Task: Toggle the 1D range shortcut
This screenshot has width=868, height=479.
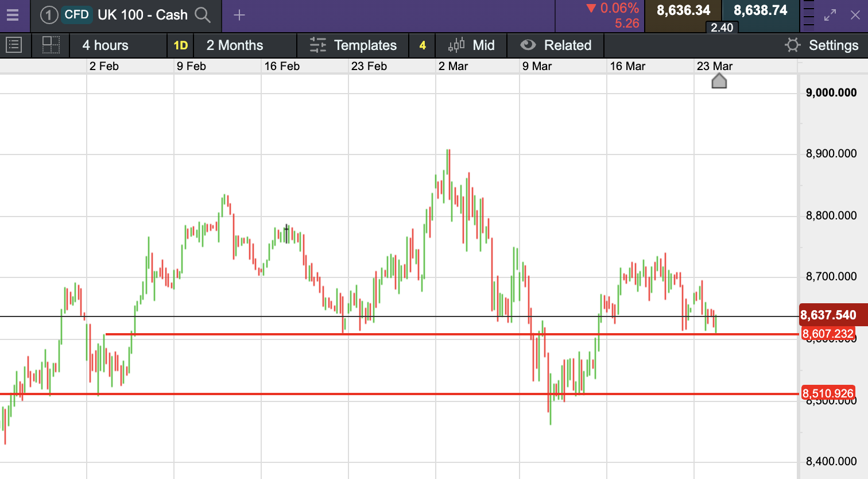Action: [x=181, y=45]
